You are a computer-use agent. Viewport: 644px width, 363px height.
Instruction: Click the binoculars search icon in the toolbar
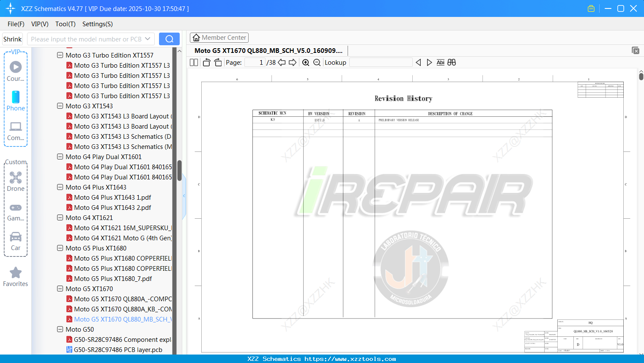coord(451,62)
